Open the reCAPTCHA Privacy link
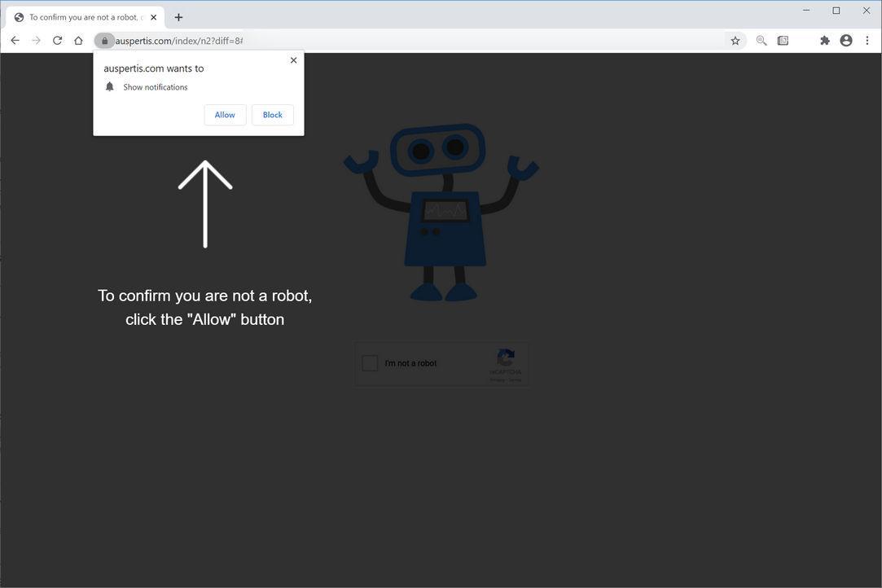The height and width of the screenshot is (588, 882). 499,380
